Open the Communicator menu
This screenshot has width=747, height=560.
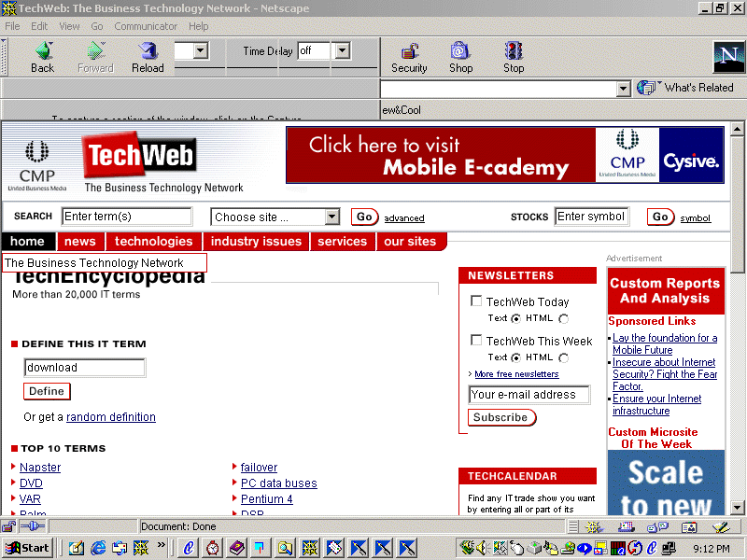coord(146,26)
